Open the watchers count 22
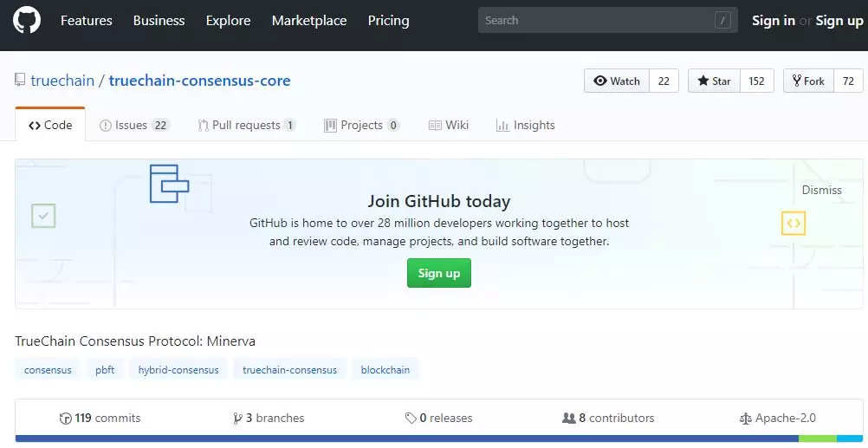This screenshot has width=868, height=448. pyautogui.click(x=664, y=81)
